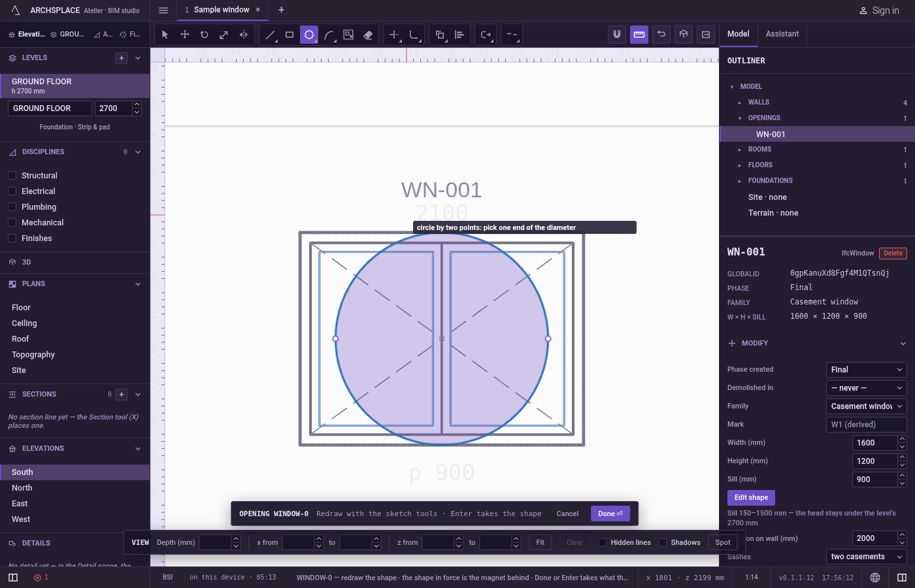Toggle the Shadows checkbox
Image resolution: width=915 pixels, height=588 pixels.
coord(663,542)
